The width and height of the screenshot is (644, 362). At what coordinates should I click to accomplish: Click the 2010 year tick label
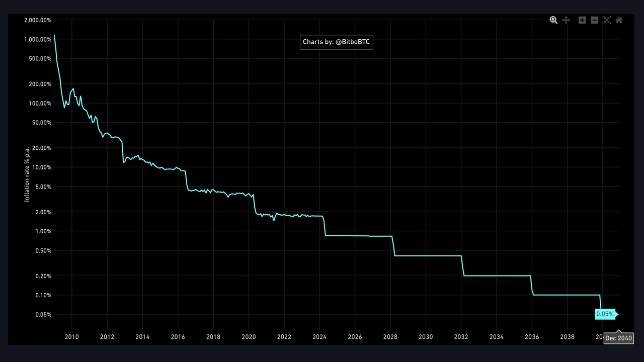[71, 337]
